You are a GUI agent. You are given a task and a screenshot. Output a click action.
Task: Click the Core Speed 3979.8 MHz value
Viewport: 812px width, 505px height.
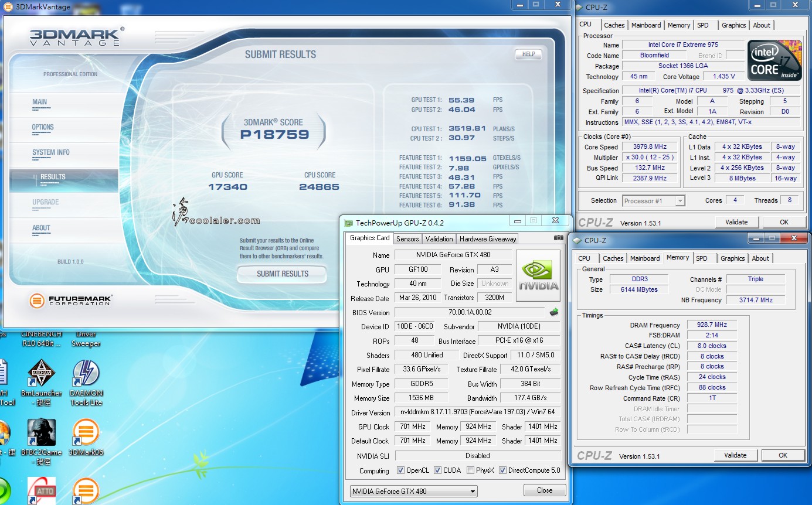650,147
